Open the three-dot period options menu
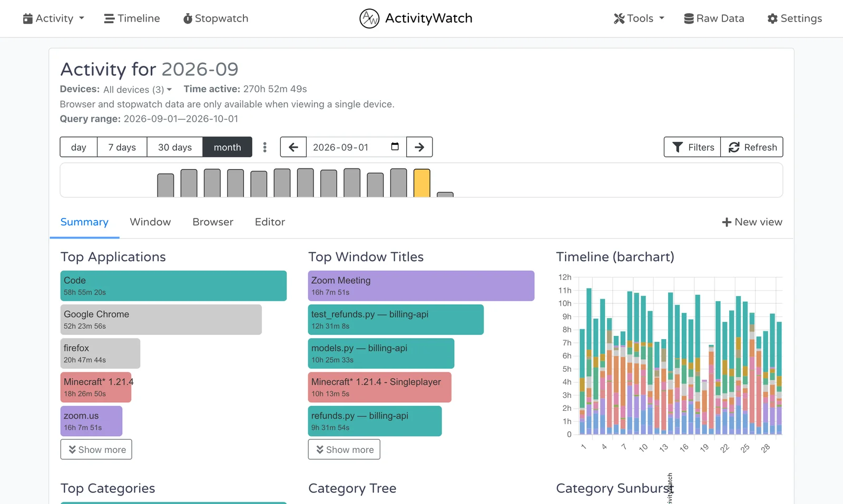Image resolution: width=843 pixels, height=504 pixels. coord(265,147)
